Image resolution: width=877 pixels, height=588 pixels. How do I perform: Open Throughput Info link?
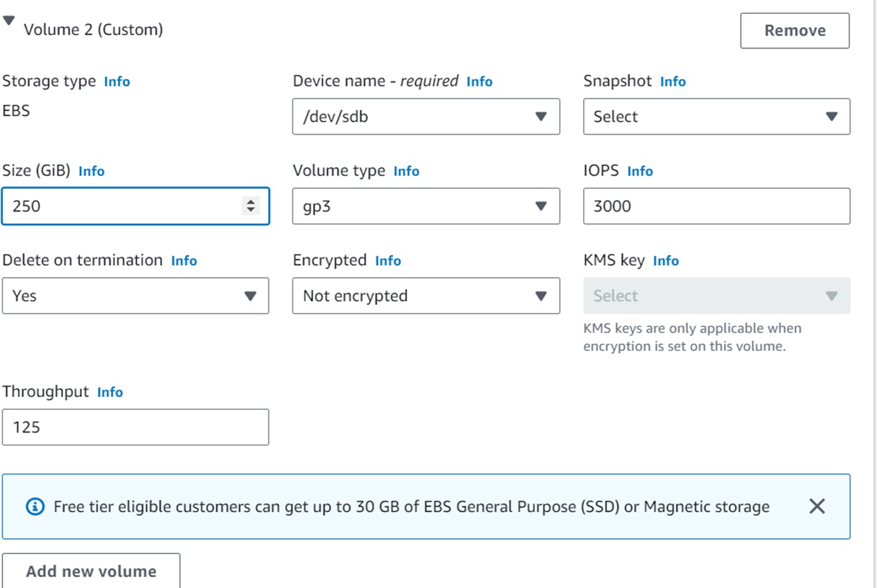click(x=110, y=392)
